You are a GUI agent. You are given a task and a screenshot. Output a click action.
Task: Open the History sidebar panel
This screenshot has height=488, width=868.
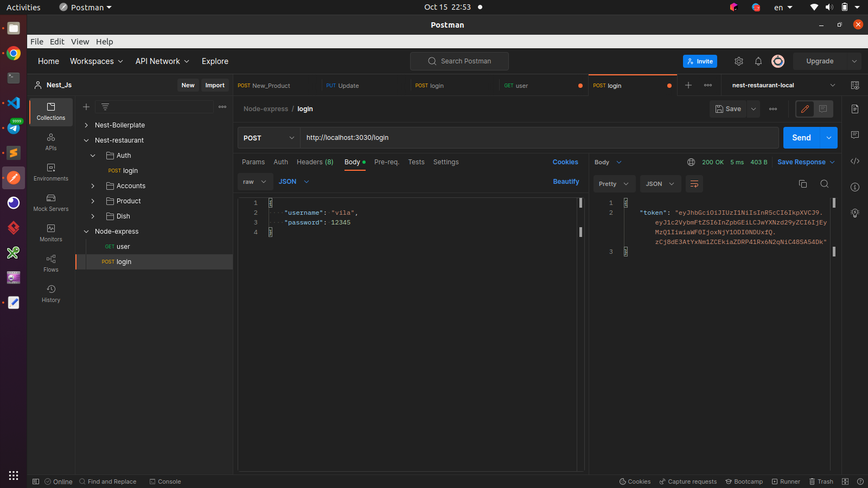[51, 293]
